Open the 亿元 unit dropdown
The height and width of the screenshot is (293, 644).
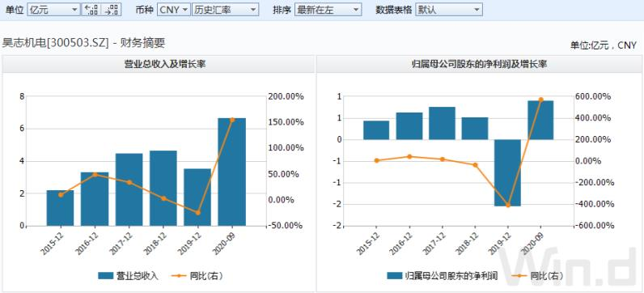[x=53, y=10]
